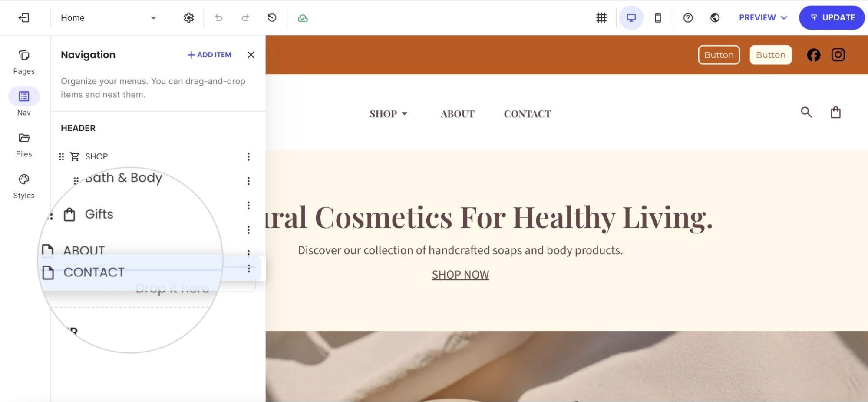Click the page icon beside CONTACT
The image size is (868, 402).
tap(48, 272)
